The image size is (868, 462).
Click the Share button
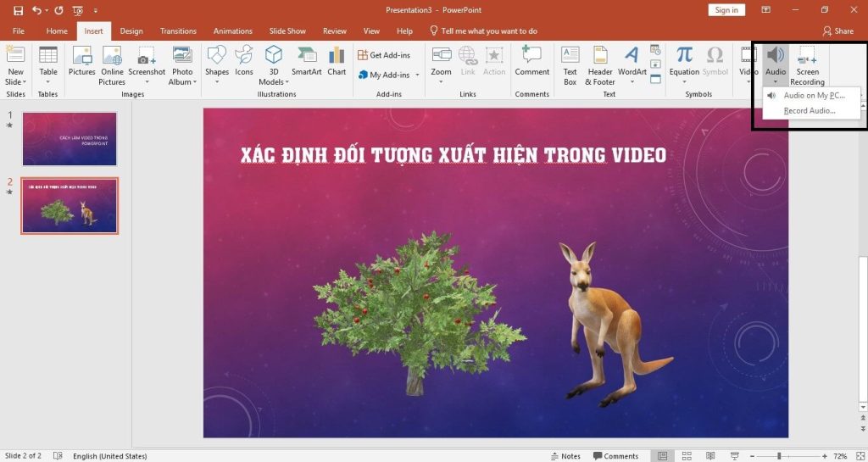[838, 31]
